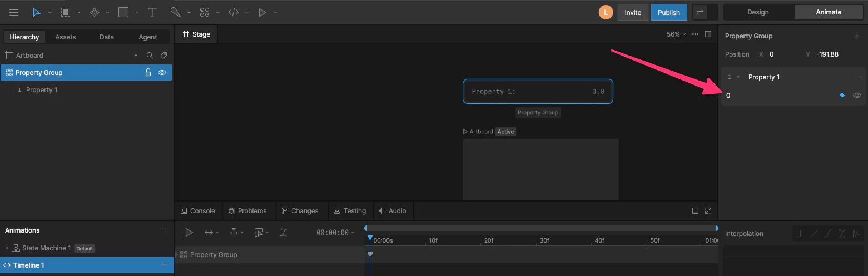This screenshot has height=276, width=868.
Task: Add a property with plus icon in inspector
Action: (857, 36)
